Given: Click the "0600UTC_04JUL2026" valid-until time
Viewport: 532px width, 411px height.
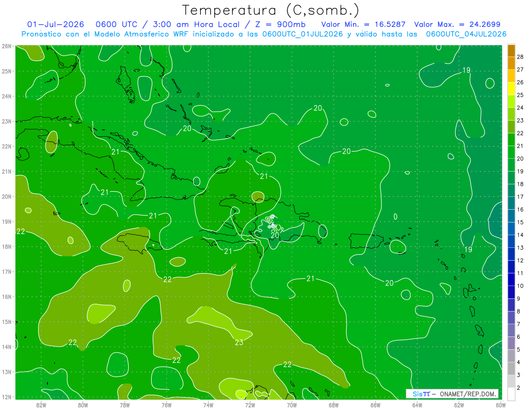Looking at the screenshot, I should pyautogui.click(x=466, y=34).
